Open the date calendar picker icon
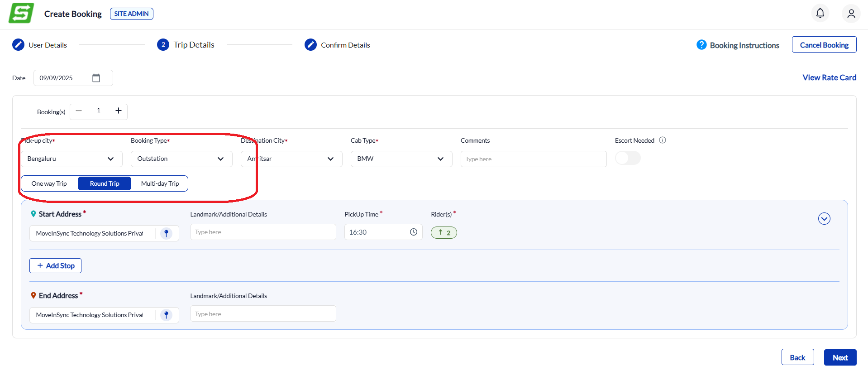Screen dimensions: 868x371 tap(96, 78)
